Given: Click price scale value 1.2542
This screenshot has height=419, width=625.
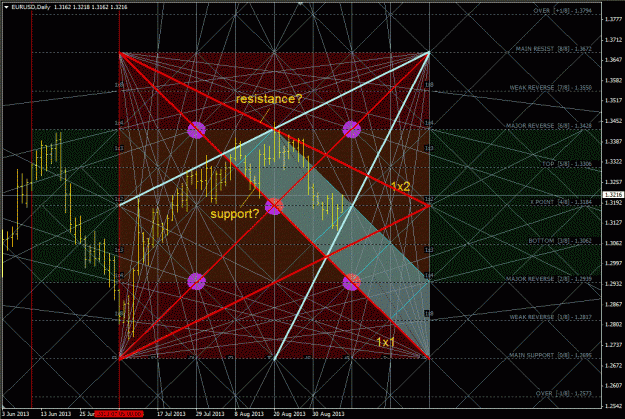Looking at the screenshot, I should click(613, 406).
